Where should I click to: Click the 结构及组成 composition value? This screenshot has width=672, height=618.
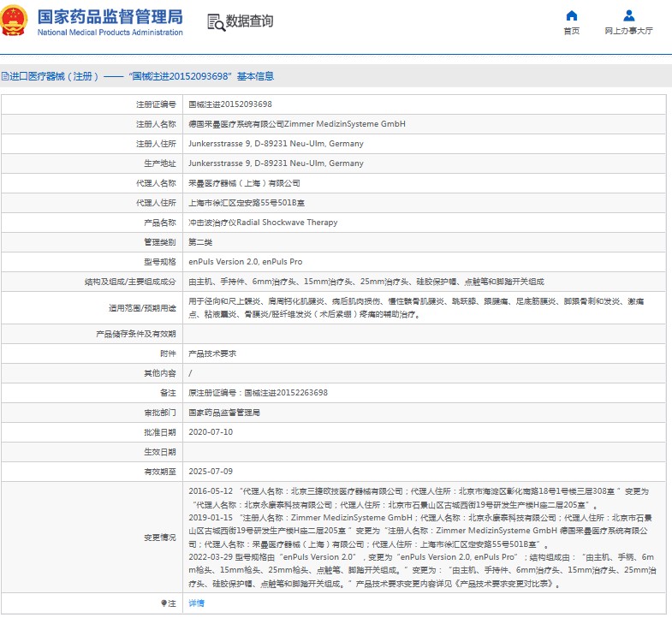[366, 282]
